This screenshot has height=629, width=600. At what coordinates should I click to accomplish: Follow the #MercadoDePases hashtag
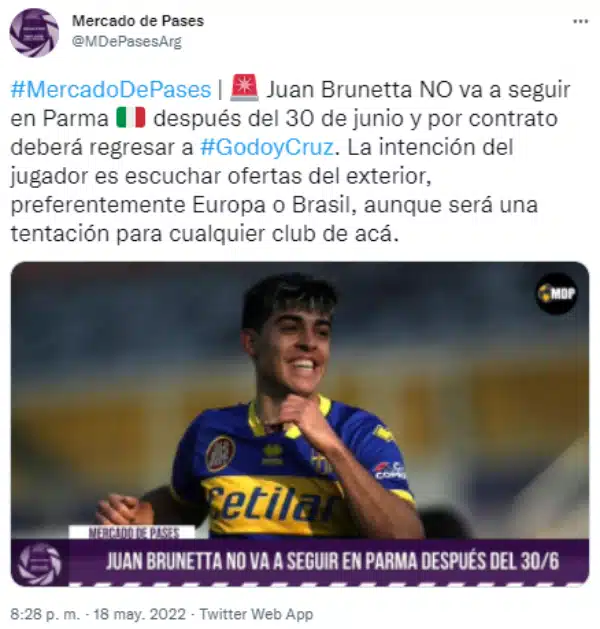point(111,89)
